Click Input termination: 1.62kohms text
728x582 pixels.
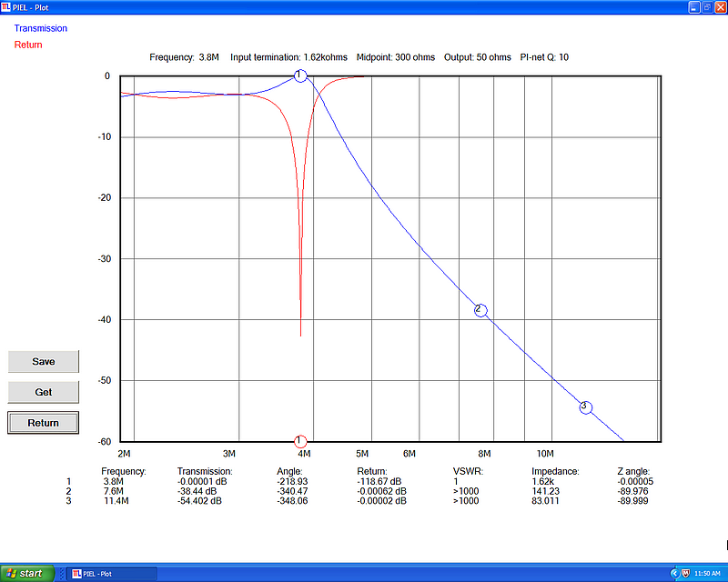(x=288, y=57)
